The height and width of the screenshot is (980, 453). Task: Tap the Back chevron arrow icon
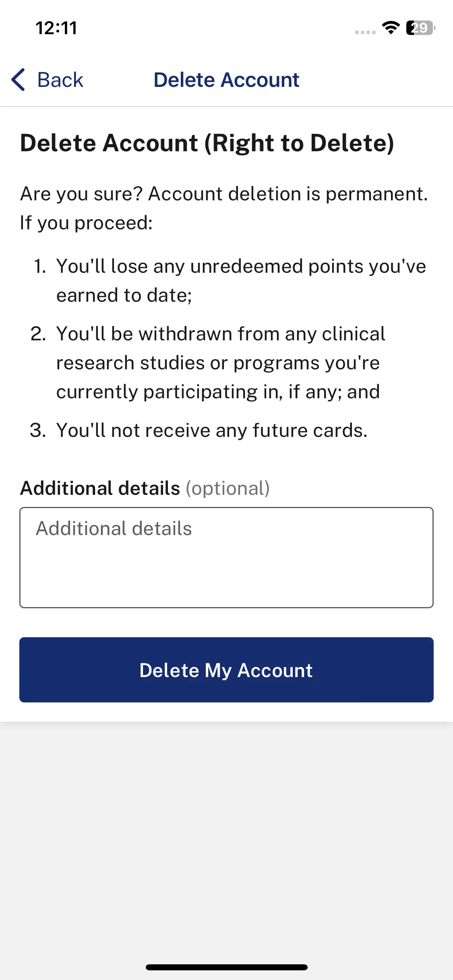tap(19, 80)
